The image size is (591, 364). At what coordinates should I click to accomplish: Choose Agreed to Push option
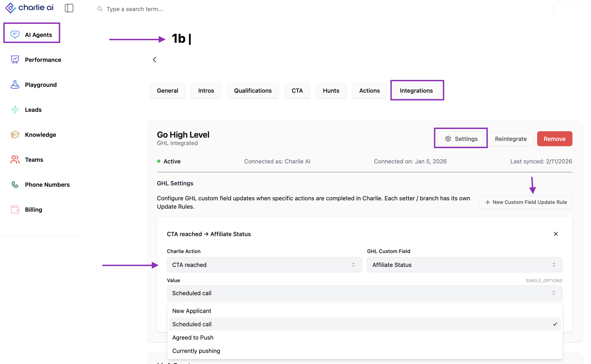[x=365, y=337]
